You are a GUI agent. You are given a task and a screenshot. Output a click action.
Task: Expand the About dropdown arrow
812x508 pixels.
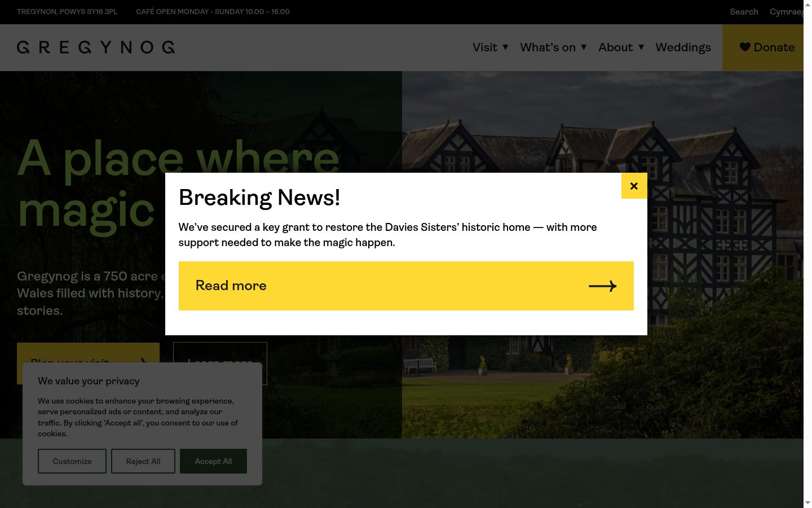point(641,47)
